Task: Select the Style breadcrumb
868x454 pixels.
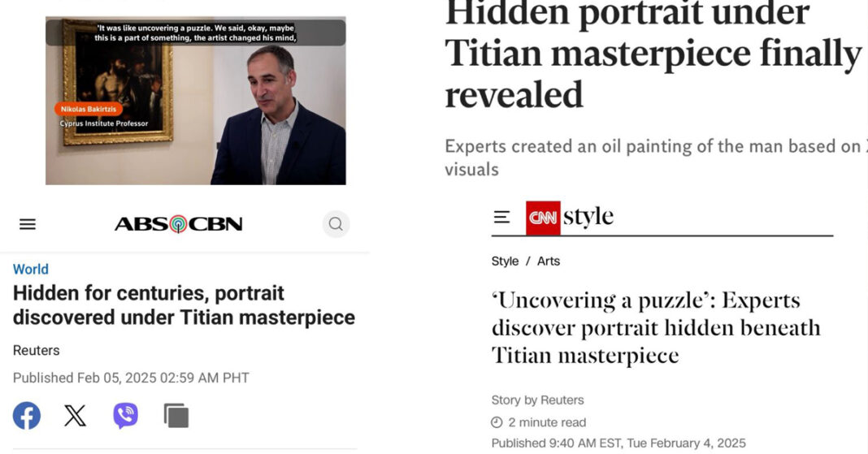Action: pos(505,262)
